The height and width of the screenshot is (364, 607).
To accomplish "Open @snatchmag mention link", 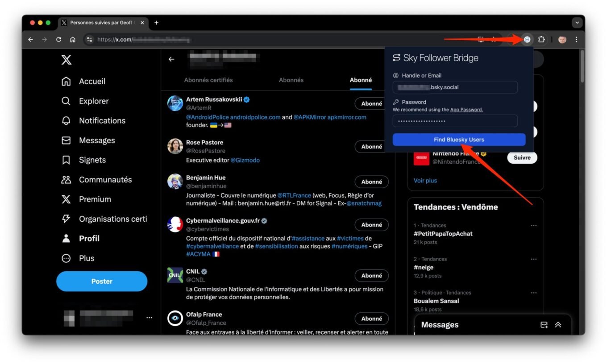I will [x=364, y=203].
